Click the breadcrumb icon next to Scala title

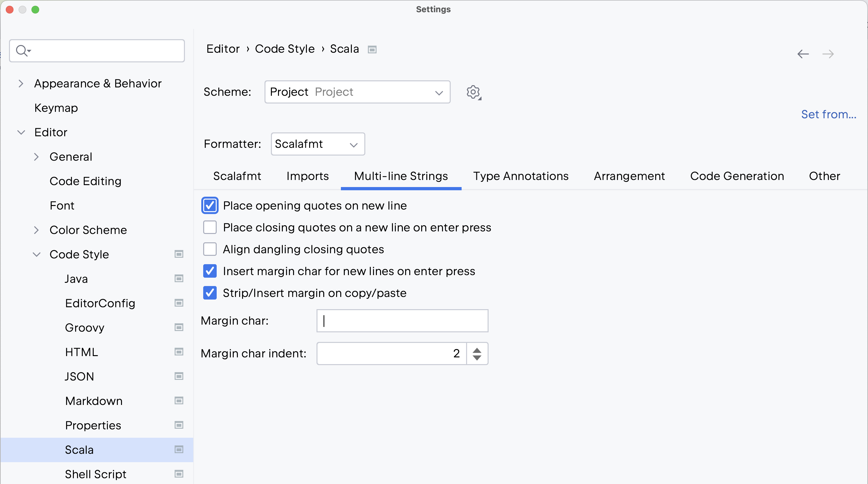[372, 49]
